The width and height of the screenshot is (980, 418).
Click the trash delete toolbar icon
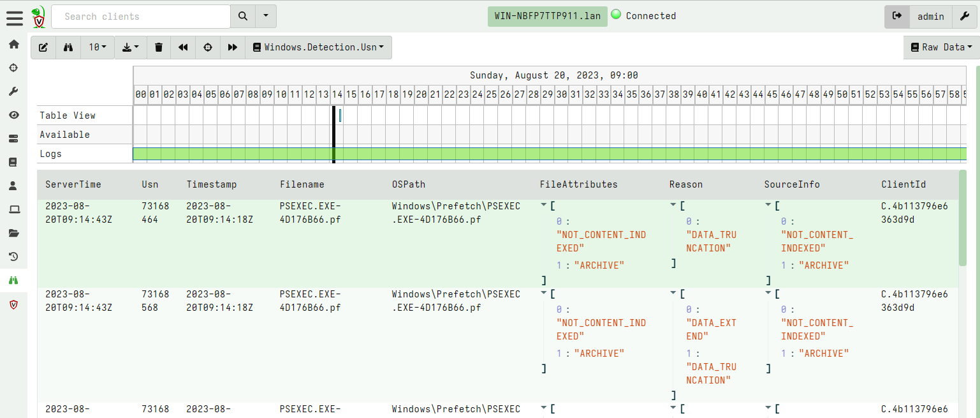(x=159, y=47)
